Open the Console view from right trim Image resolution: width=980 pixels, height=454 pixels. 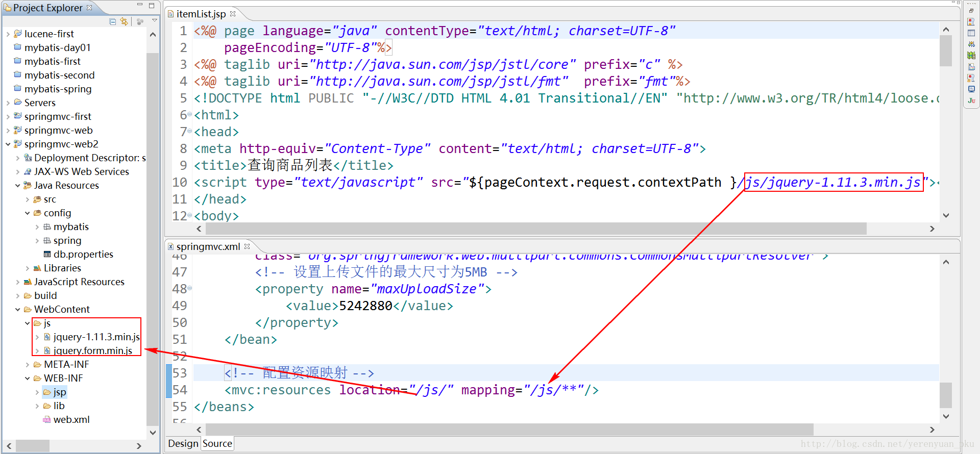971,89
